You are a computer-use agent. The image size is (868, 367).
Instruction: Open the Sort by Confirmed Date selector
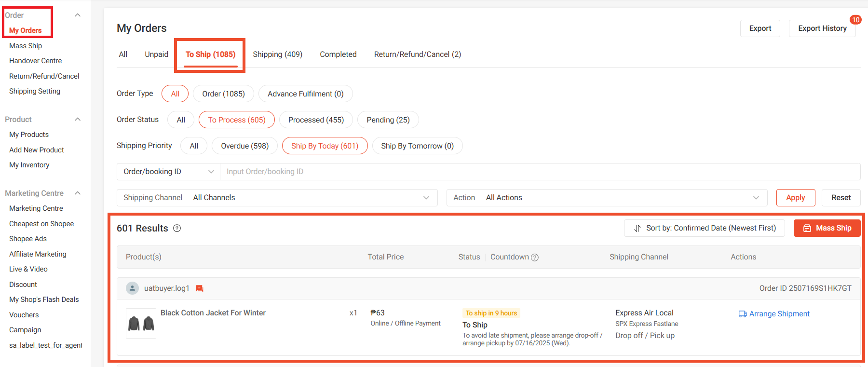tap(705, 228)
